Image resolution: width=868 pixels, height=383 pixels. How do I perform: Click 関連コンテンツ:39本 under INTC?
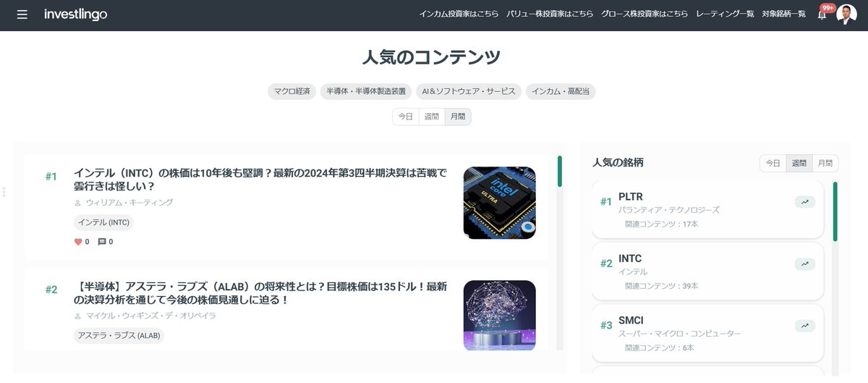[x=662, y=286]
